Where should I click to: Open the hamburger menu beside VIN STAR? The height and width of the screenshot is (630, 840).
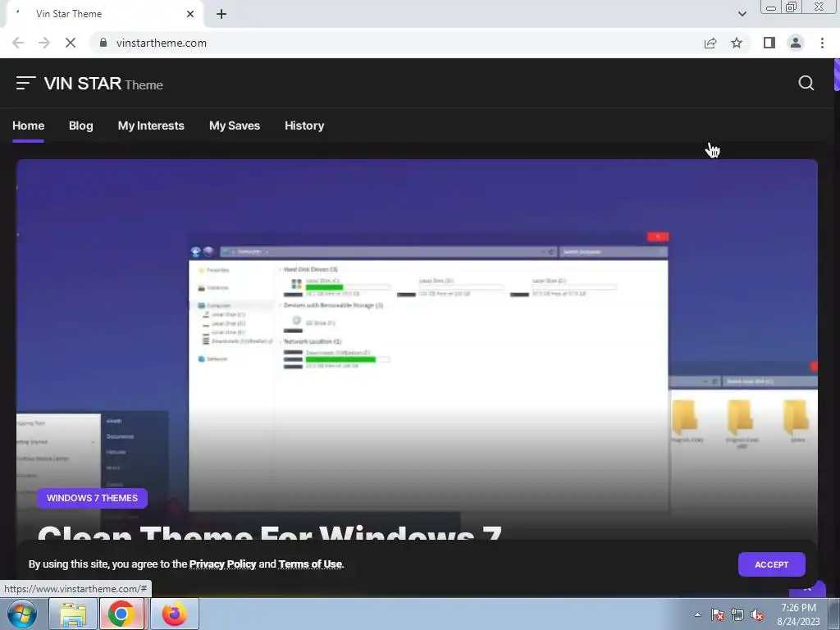(25, 83)
